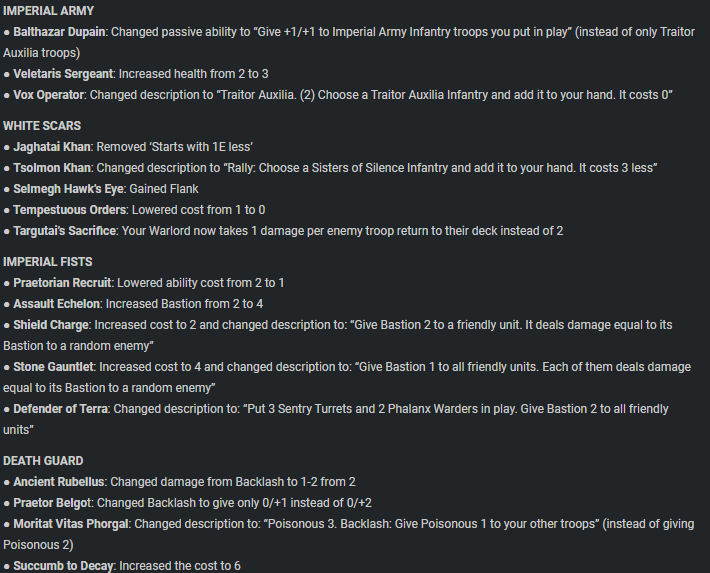Click the Ancient Rubellus card name
710x573 pixels.
tap(59, 482)
